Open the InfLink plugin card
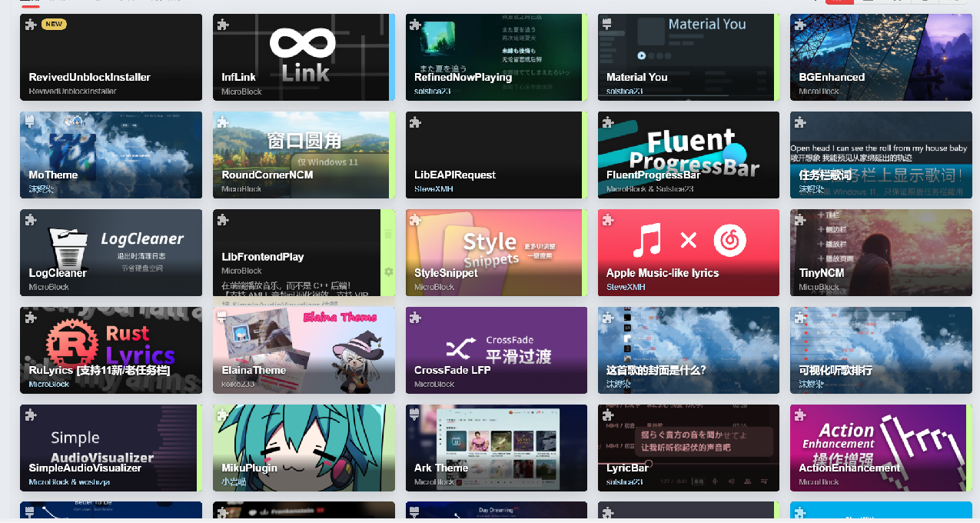 304,57
